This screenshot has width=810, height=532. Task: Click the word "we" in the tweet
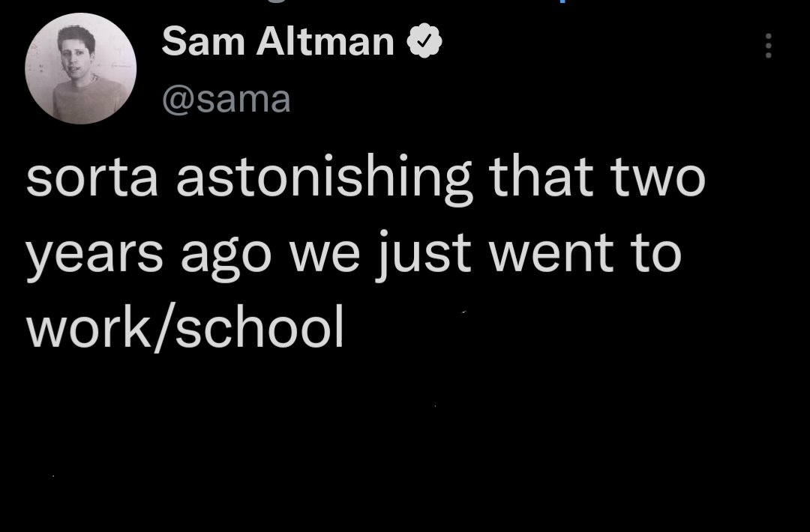pyautogui.click(x=325, y=256)
